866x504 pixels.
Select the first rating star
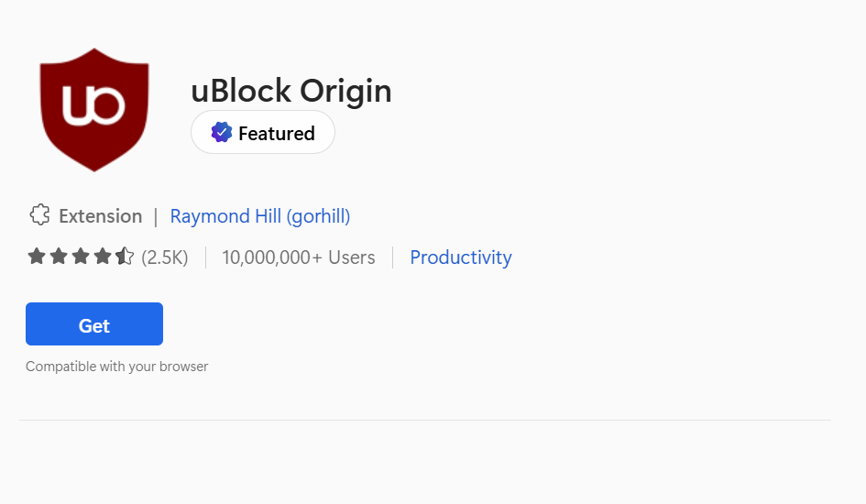(37, 257)
